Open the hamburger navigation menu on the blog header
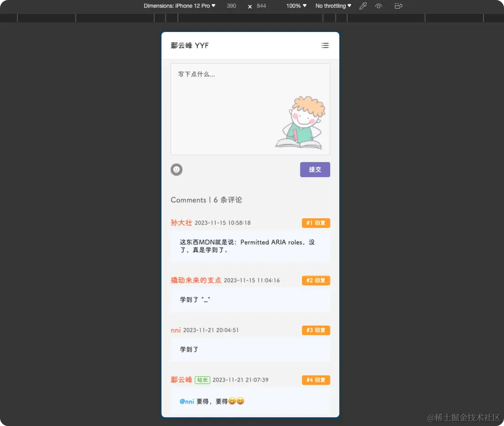Screen dimensions: 504x426 [325, 45]
